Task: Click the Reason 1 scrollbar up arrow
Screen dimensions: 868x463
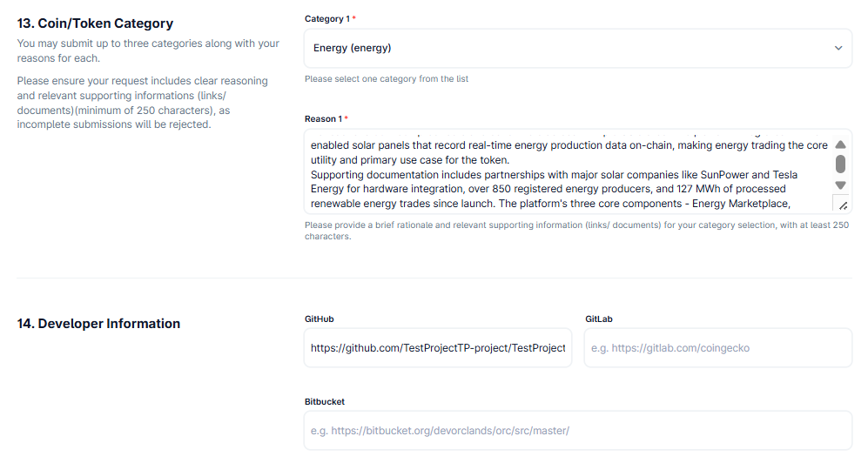Action: 840,145
